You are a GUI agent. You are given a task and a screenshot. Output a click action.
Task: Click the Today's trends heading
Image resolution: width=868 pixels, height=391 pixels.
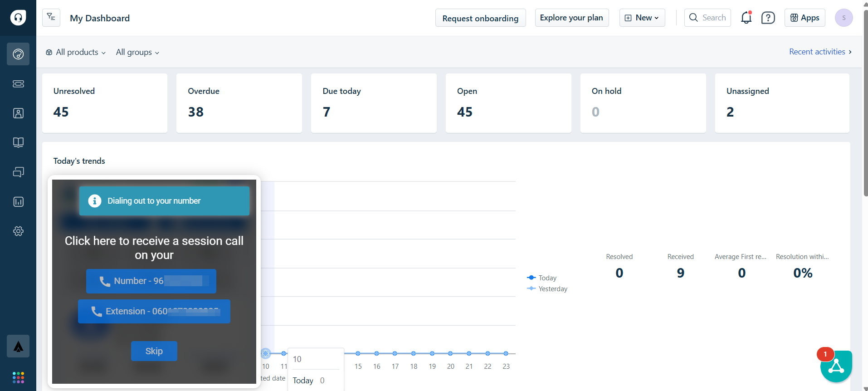79,161
